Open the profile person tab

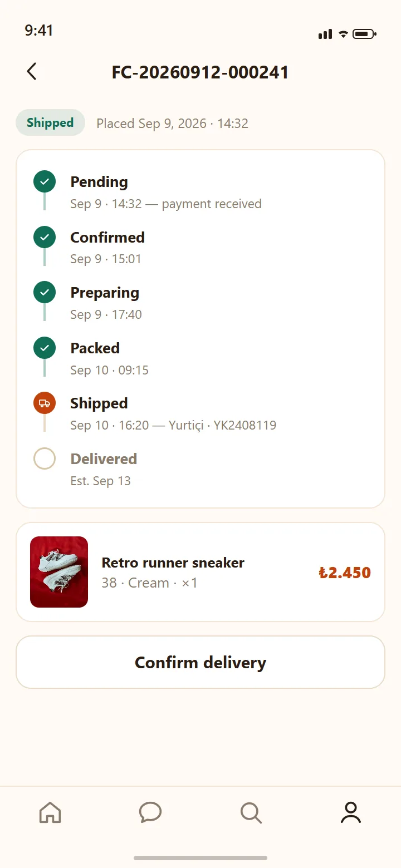tap(351, 812)
